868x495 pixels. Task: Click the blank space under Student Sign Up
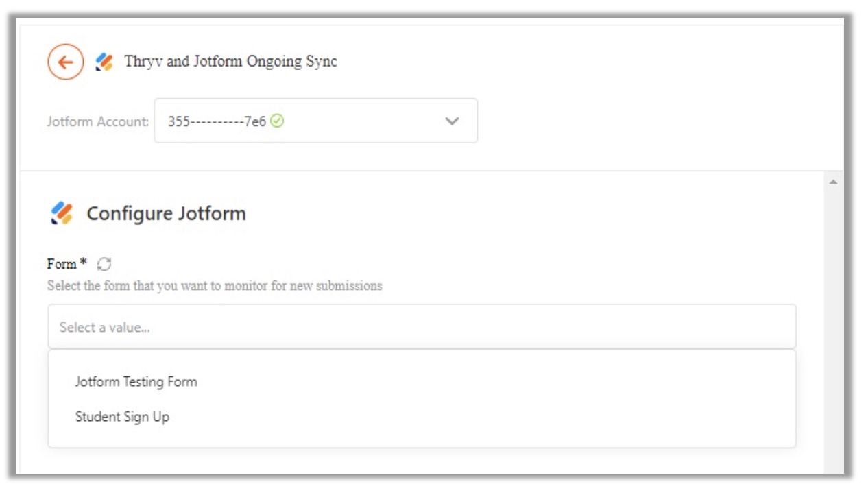pos(422,437)
